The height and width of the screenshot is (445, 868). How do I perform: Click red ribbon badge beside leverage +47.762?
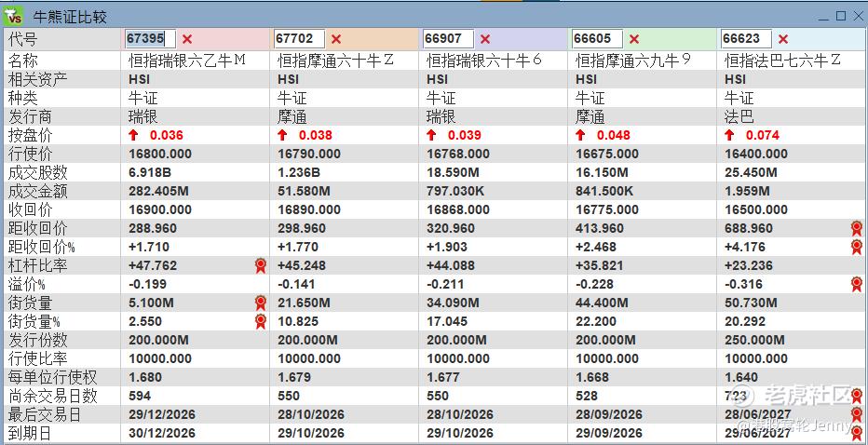tap(260, 265)
